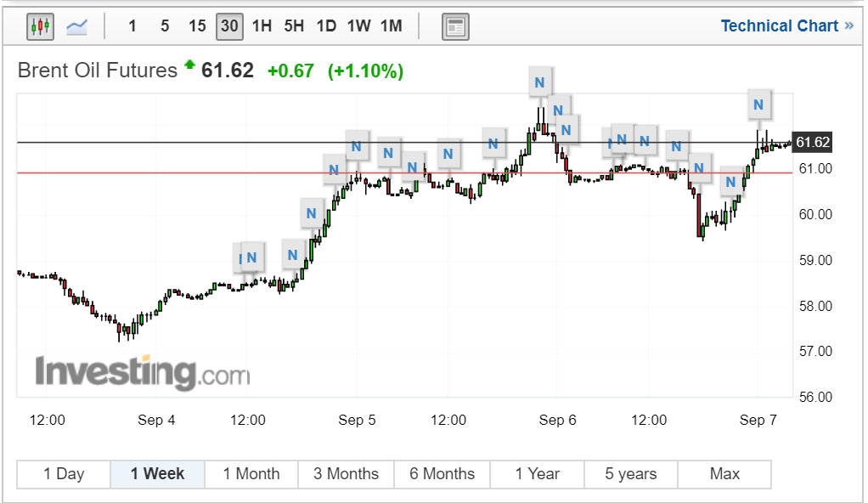
Task: Show the 6 Months range
Action: [442, 474]
